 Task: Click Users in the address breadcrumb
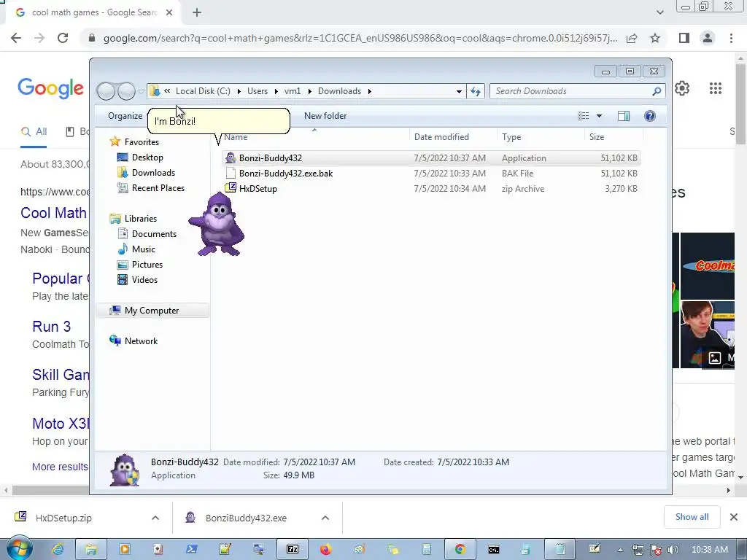(x=258, y=91)
